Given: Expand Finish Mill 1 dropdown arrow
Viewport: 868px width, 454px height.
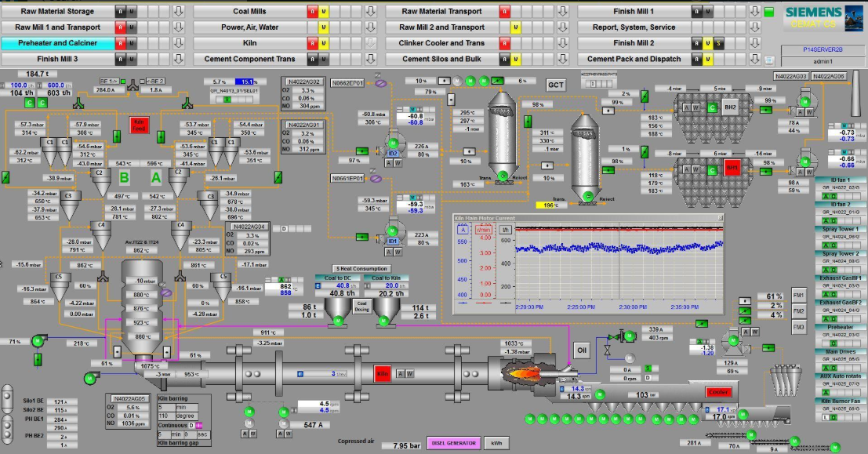Looking at the screenshot, I should point(755,11).
